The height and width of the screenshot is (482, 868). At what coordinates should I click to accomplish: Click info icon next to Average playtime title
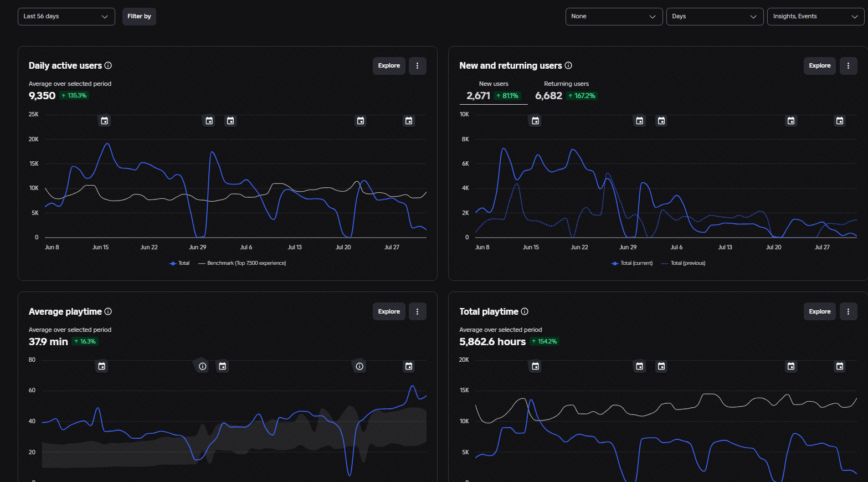108,311
